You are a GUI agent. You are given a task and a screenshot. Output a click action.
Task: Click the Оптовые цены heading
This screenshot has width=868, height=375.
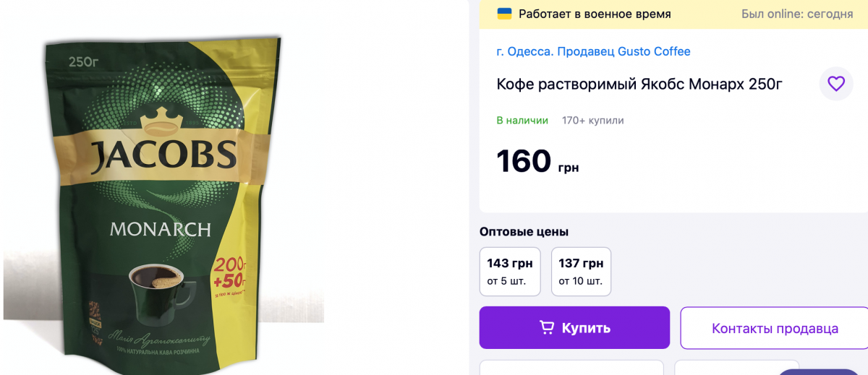pos(524,232)
